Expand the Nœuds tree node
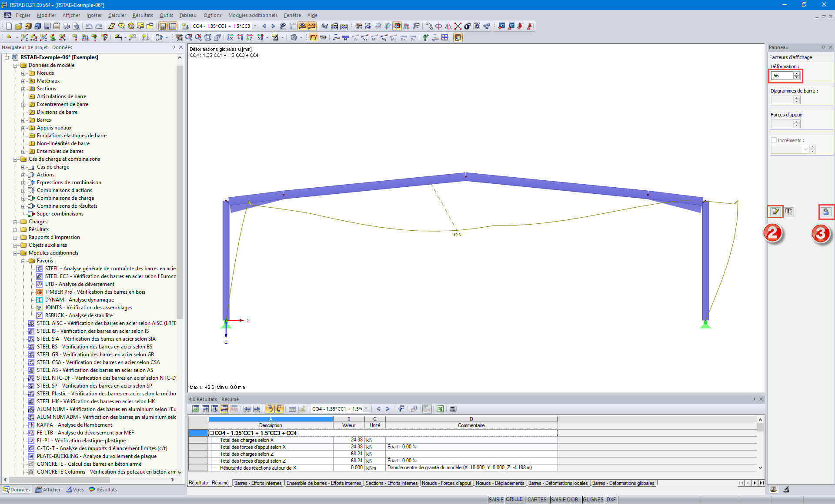This screenshot has width=835, height=504. [23, 73]
